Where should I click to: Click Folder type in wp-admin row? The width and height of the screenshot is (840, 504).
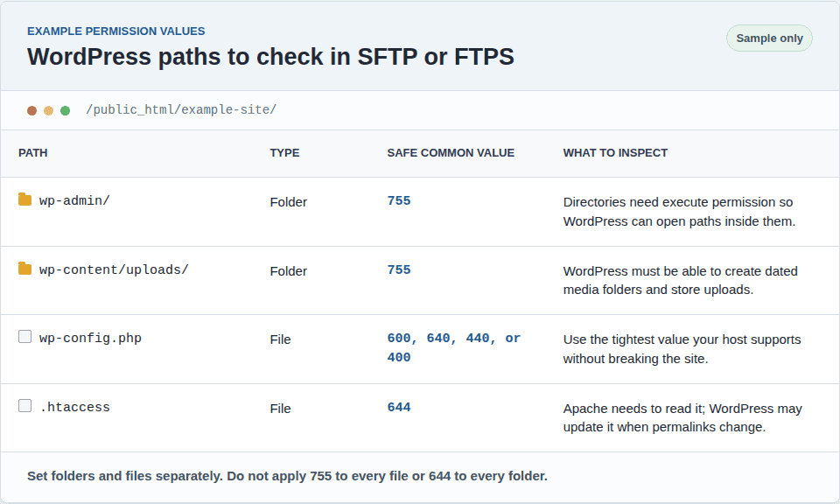click(288, 202)
